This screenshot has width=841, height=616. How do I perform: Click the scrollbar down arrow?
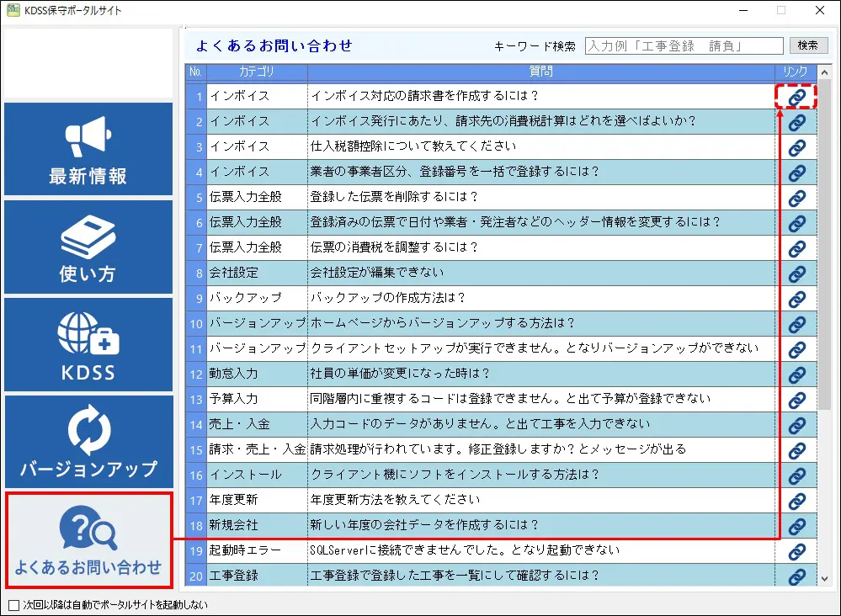(824, 577)
